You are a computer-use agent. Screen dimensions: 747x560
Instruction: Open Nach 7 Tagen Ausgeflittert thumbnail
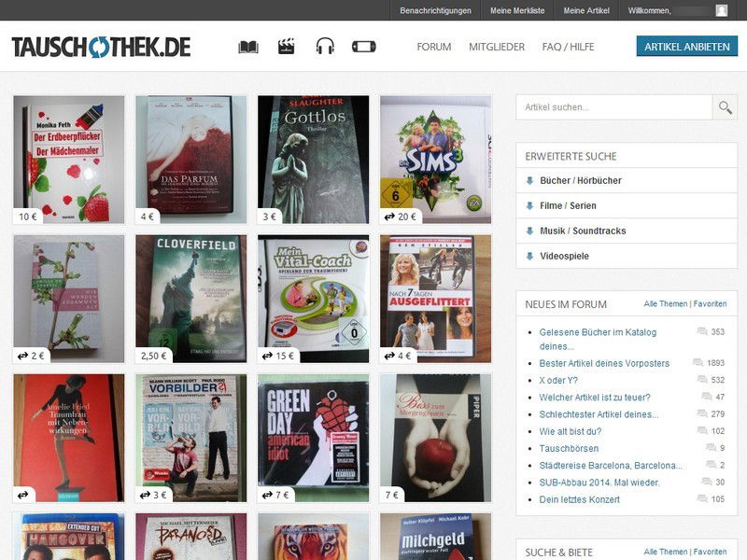click(x=435, y=299)
